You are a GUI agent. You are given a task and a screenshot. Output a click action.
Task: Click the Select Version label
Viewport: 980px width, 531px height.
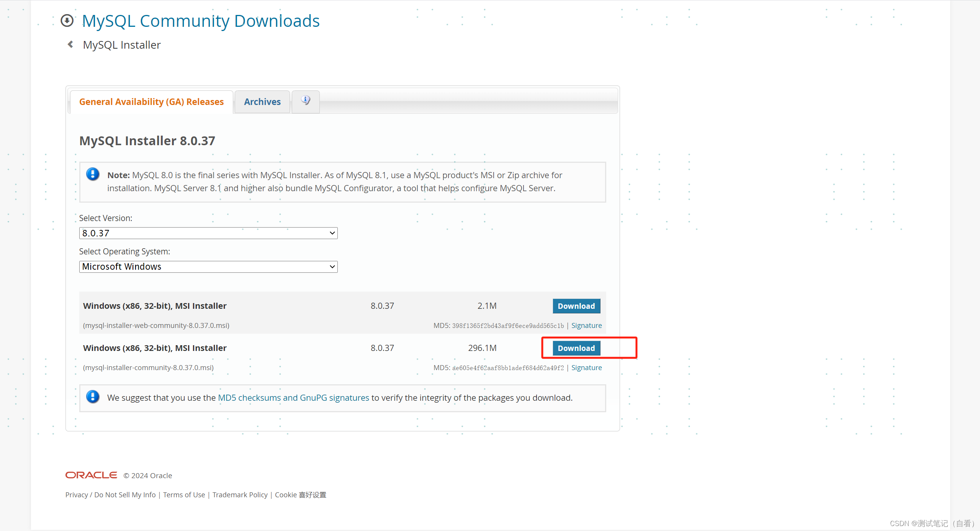pyautogui.click(x=106, y=218)
